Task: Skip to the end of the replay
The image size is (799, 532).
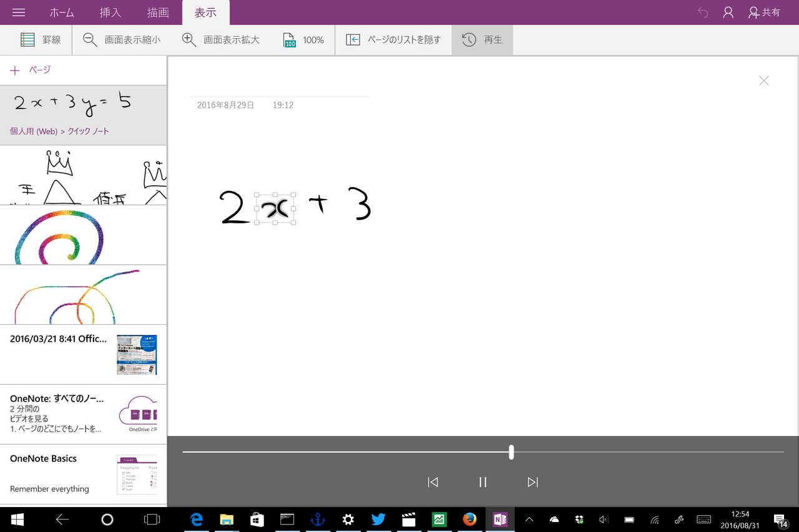Action: click(x=532, y=481)
